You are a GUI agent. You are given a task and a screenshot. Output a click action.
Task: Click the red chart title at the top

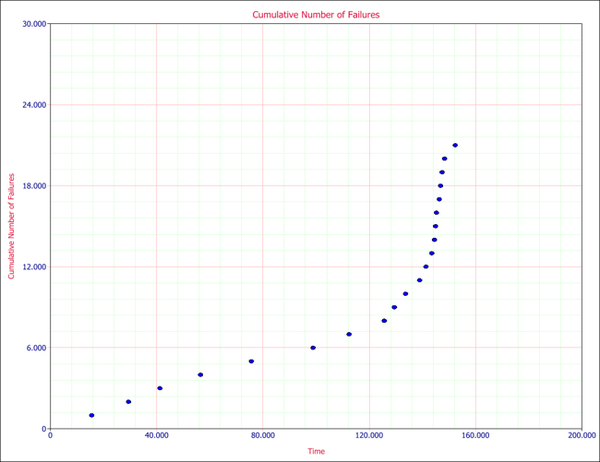pyautogui.click(x=316, y=15)
